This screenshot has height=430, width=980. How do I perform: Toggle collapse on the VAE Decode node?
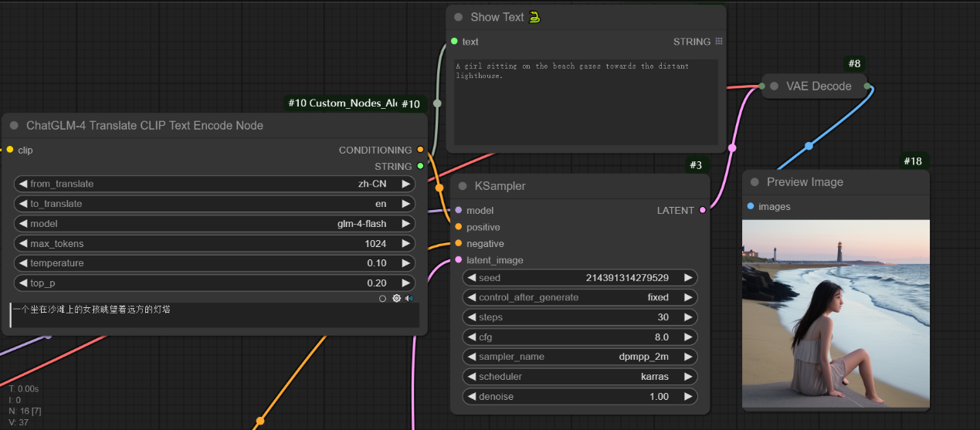pos(775,86)
